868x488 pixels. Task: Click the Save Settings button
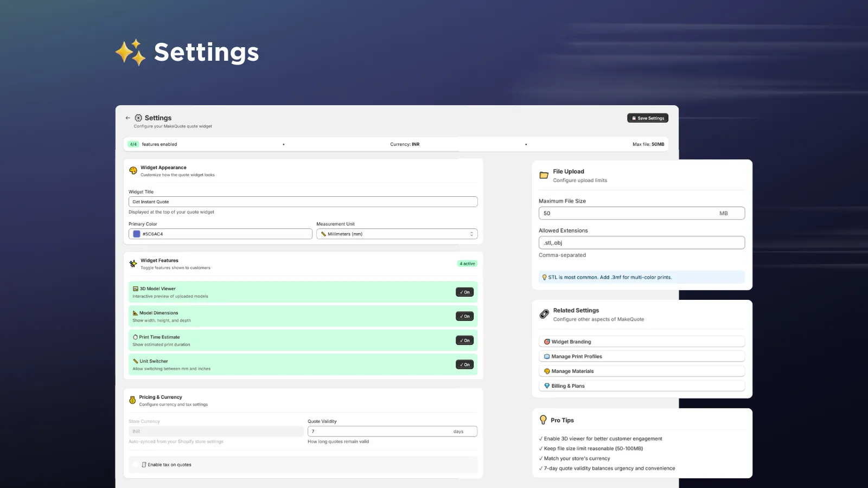point(647,118)
